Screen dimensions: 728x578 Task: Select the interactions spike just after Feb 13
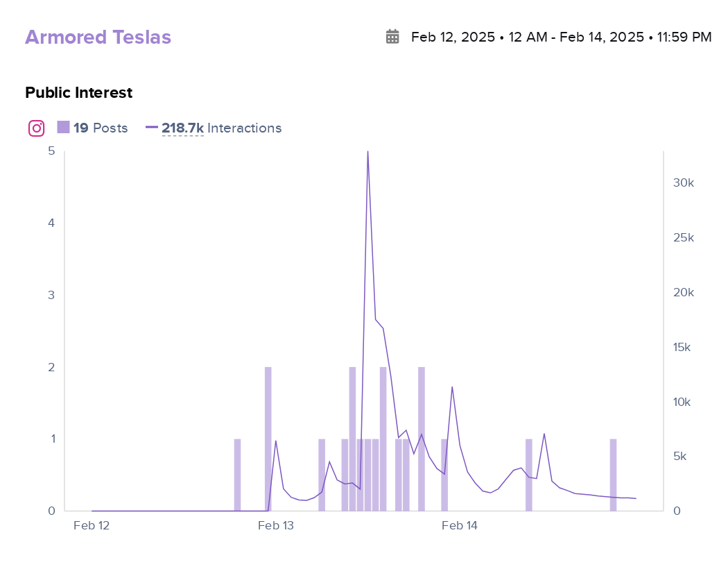pos(276,441)
